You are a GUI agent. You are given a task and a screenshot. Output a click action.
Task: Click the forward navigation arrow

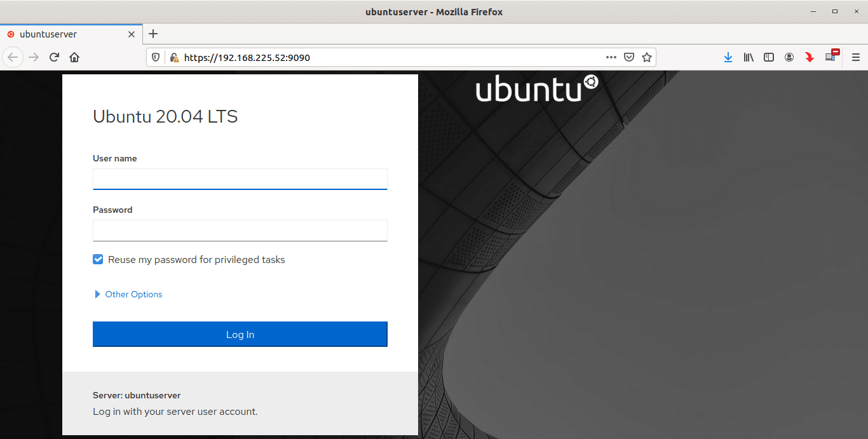coord(34,57)
